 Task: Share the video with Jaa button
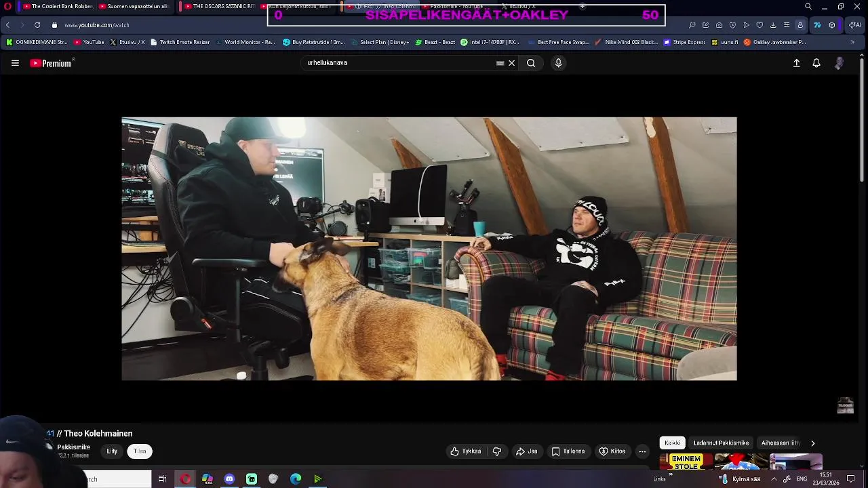[526, 451]
